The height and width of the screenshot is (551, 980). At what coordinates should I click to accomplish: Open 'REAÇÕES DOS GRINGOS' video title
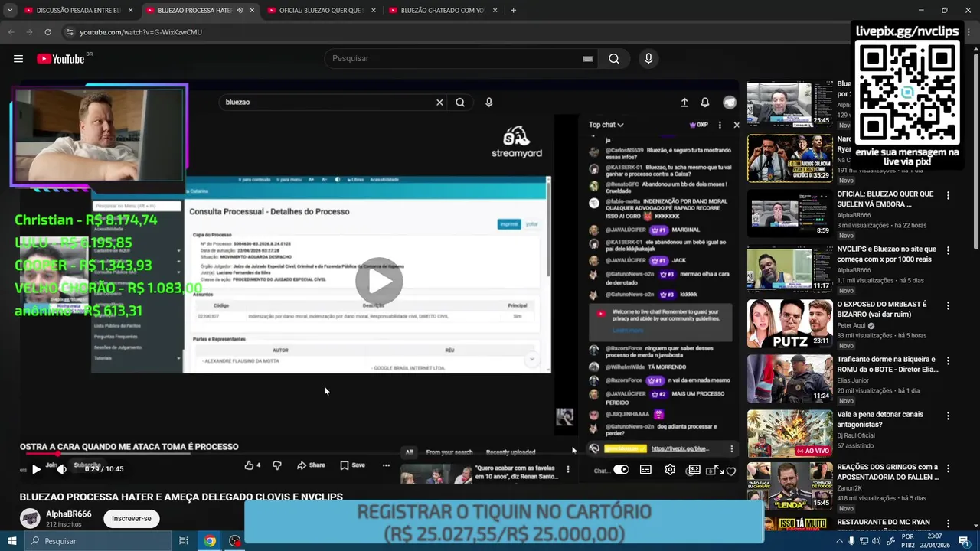pyautogui.click(x=887, y=471)
